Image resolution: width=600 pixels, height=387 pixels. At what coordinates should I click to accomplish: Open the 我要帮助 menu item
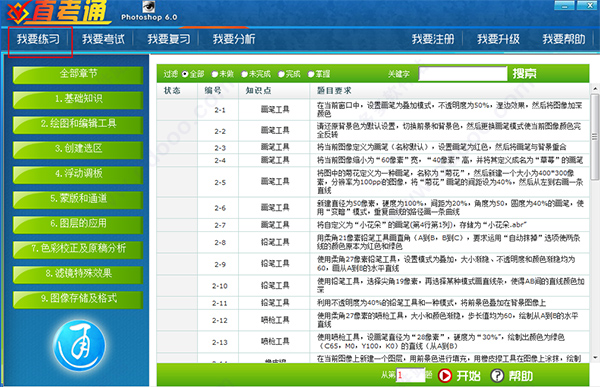click(x=564, y=39)
